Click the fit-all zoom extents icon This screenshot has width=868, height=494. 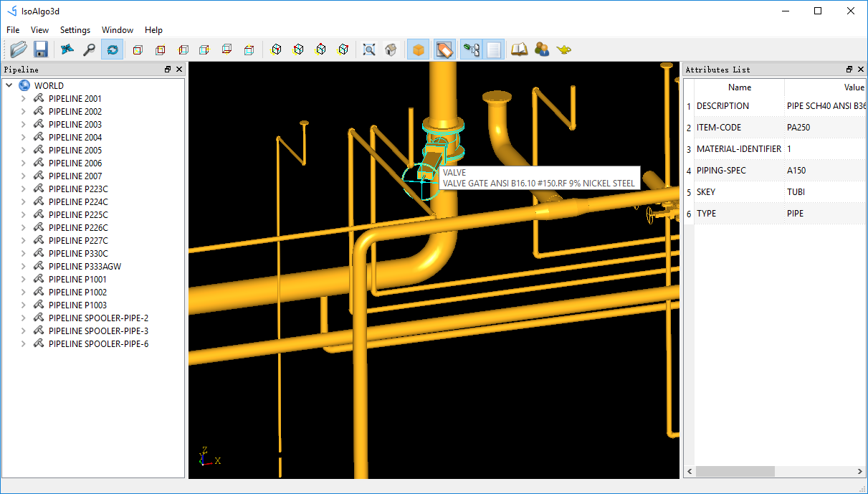coord(369,49)
